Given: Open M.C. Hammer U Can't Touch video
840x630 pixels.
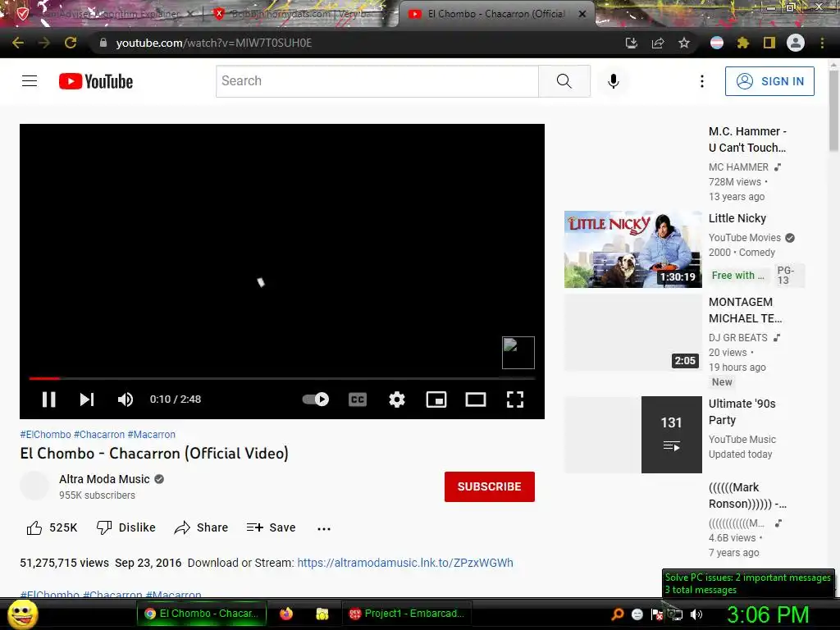Looking at the screenshot, I should (x=747, y=139).
